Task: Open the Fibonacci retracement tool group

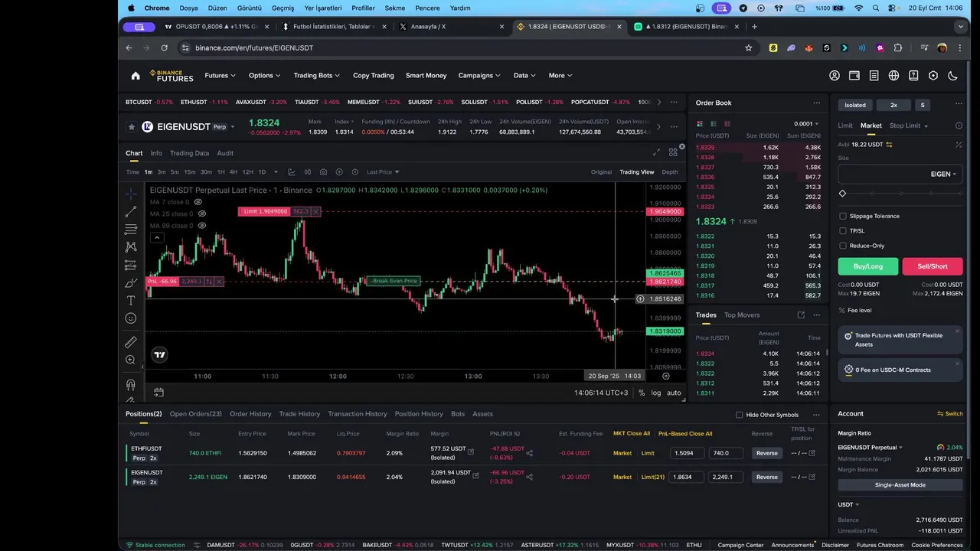Action: point(131,229)
